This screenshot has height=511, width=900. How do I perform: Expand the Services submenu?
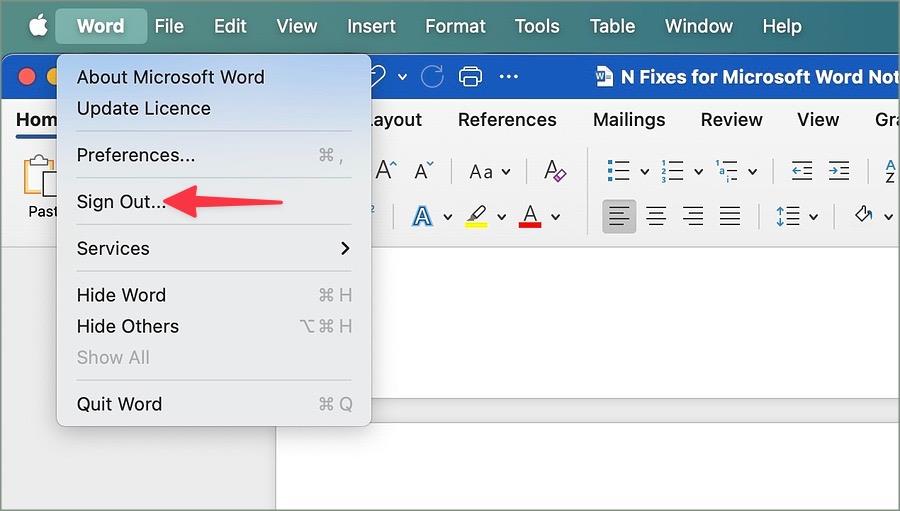point(214,248)
